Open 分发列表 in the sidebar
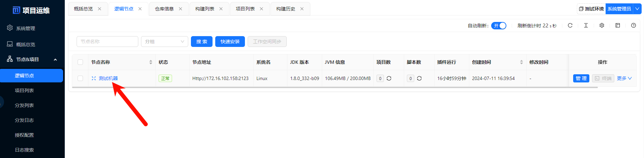Viewport: 644px width, 158px height. 24,105
